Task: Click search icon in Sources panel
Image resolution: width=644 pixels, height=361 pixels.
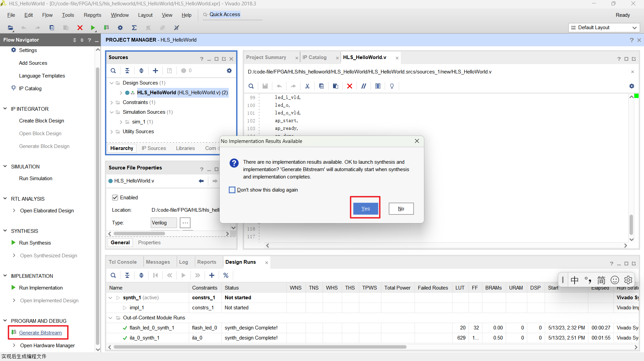Action: pyautogui.click(x=113, y=71)
